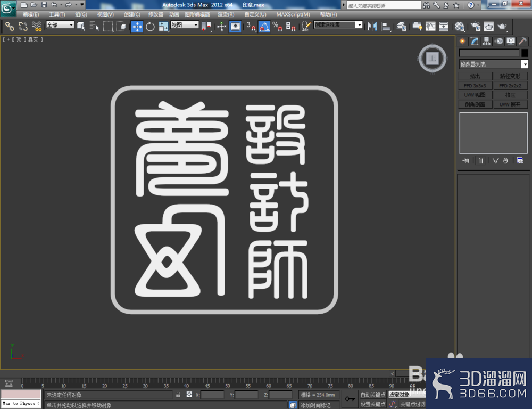Screen dimensions: 532x409
Task: Click the Select and Manipulate icon
Action: (x=221, y=26)
